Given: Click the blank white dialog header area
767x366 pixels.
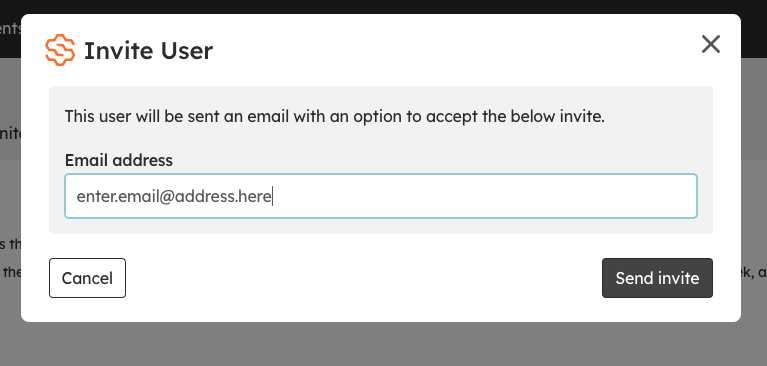Looking at the screenshot, I should 440,49.
